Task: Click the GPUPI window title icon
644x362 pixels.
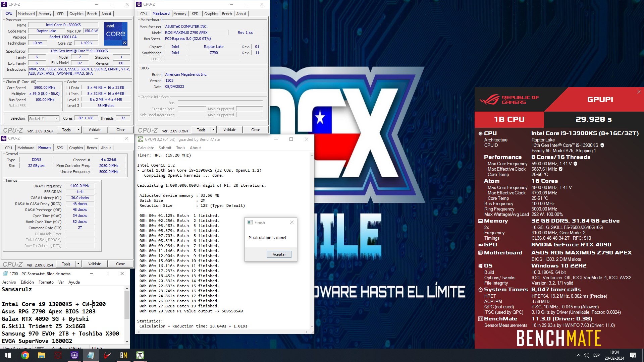Action: click(141, 139)
